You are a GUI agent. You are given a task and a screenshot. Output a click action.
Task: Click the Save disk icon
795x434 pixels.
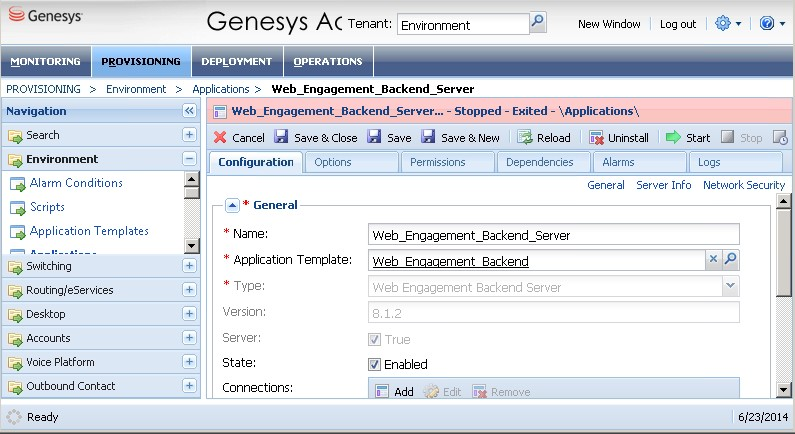(374, 137)
